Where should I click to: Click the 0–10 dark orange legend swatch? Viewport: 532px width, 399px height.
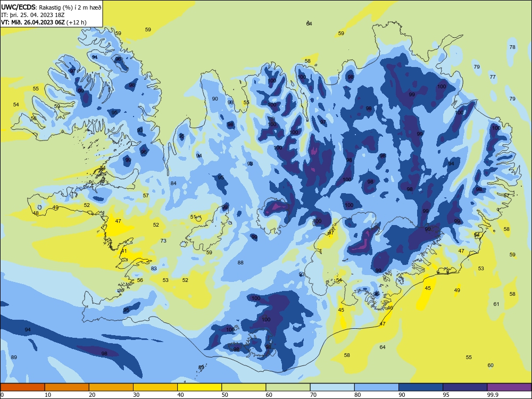tap(22, 387)
